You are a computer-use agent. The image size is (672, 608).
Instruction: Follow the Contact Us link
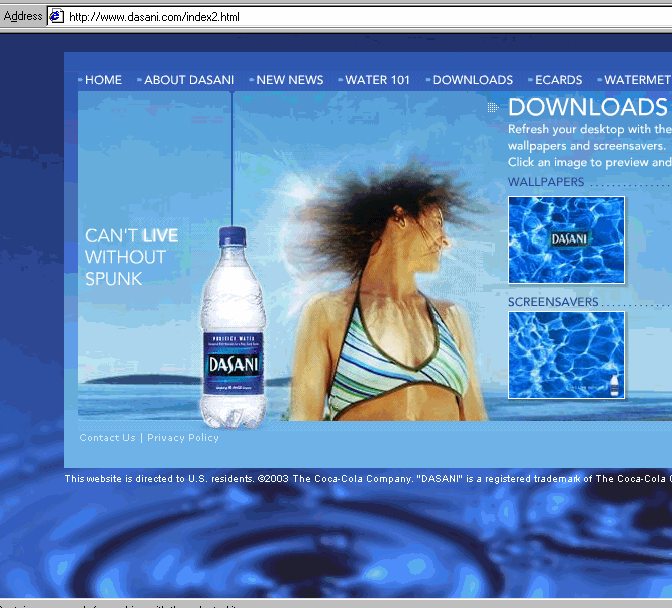coord(108,437)
